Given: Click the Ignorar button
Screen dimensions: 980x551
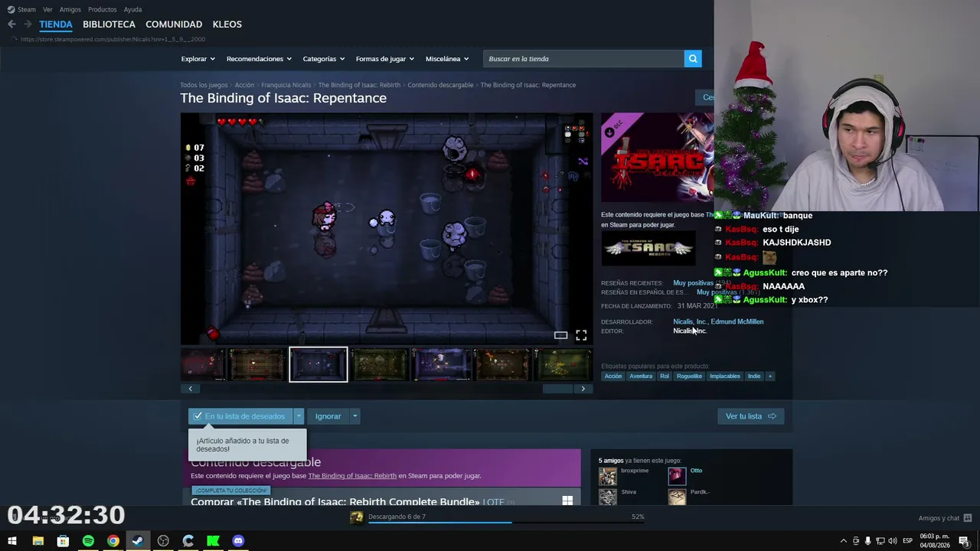Looking at the screenshot, I should click(328, 416).
